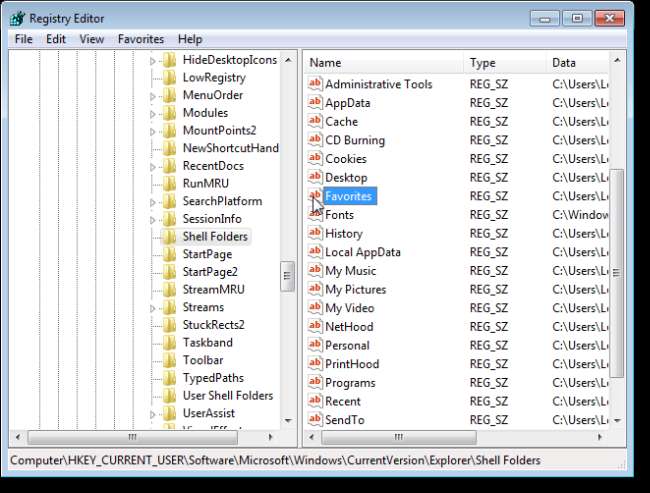Click the string icon beside NetHood
This screenshot has height=493, width=650.
[x=315, y=327]
